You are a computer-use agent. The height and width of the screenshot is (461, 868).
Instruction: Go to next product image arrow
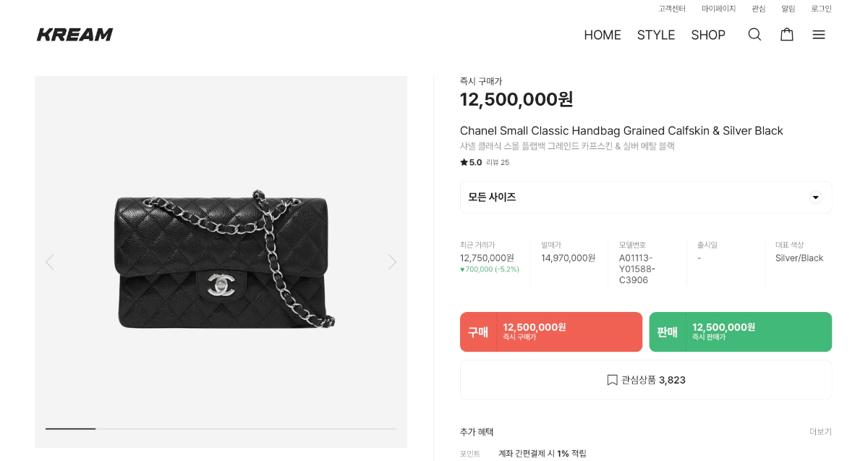coord(392,262)
